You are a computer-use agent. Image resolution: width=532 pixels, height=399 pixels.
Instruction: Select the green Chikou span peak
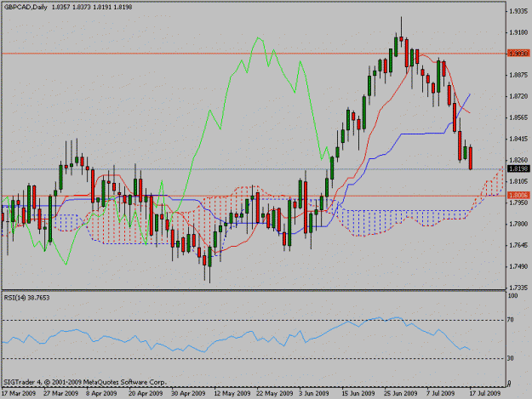pos(258,38)
